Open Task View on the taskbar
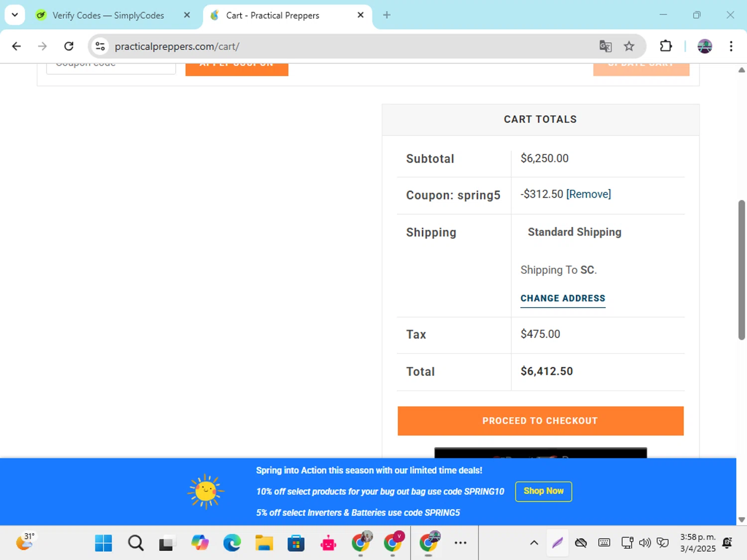The height and width of the screenshot is (560, 747). click(x=167, y=543)
